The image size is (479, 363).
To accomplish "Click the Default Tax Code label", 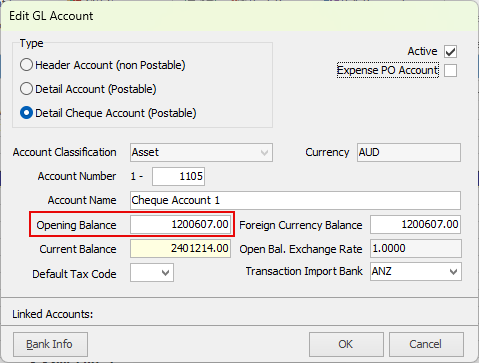I will click(x=74, y=274).
